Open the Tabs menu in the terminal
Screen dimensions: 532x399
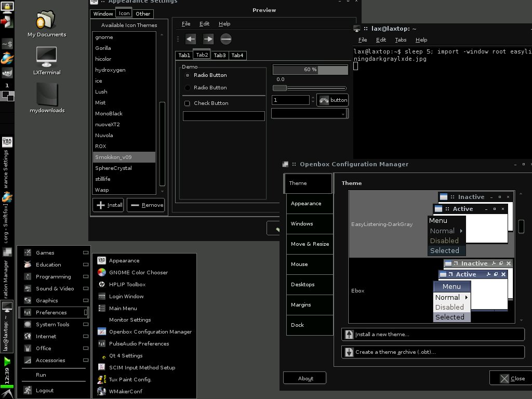point(401,39)
